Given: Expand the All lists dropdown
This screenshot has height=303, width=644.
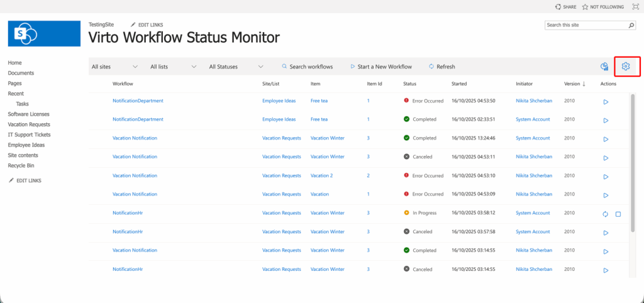Looking at the screenshot, I should 174,67.
